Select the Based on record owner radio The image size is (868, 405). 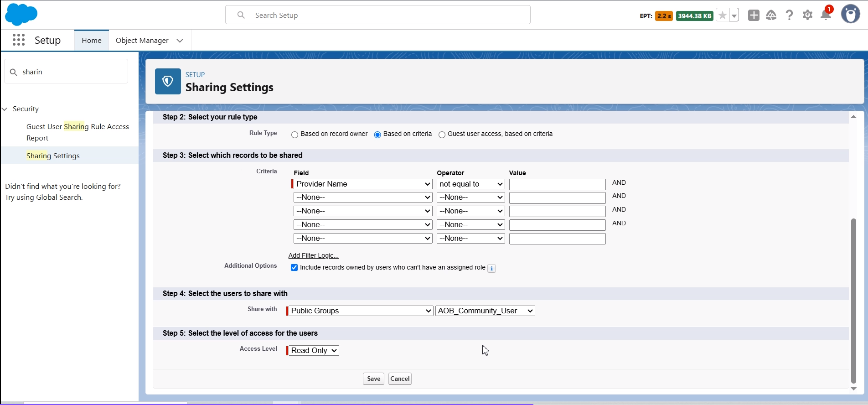pos(294,135)
